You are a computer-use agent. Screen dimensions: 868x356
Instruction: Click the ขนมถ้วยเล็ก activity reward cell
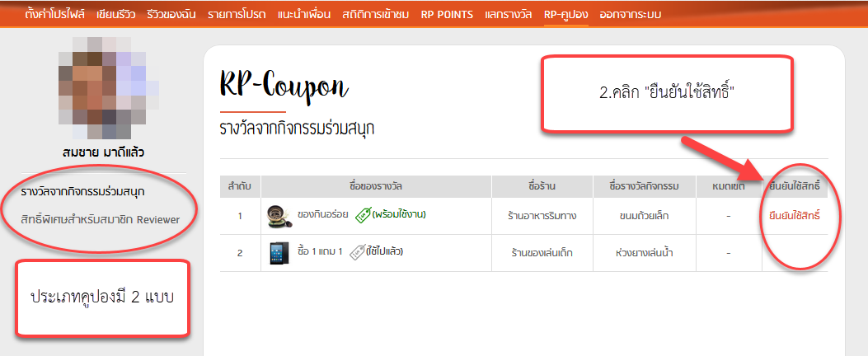click(x=645, y=215)
